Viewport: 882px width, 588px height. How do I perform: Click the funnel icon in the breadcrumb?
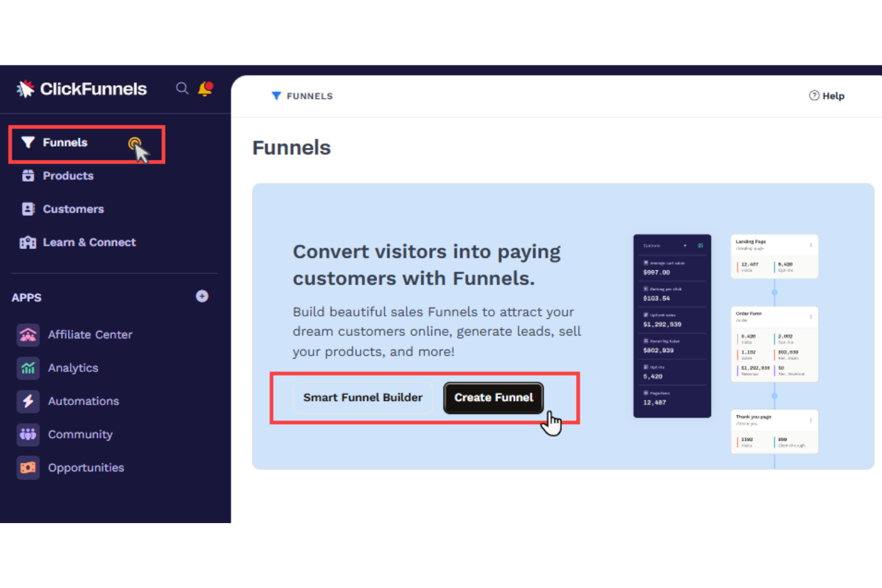click(276, 96)
